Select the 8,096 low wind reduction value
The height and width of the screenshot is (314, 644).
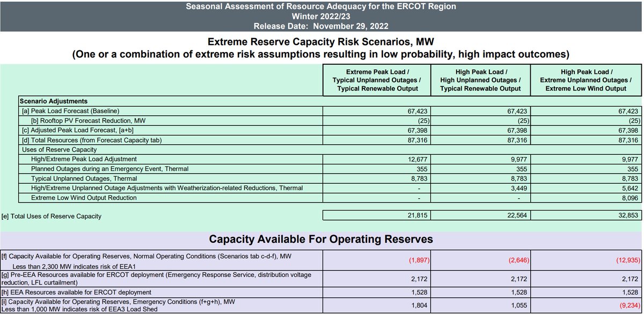630,198
